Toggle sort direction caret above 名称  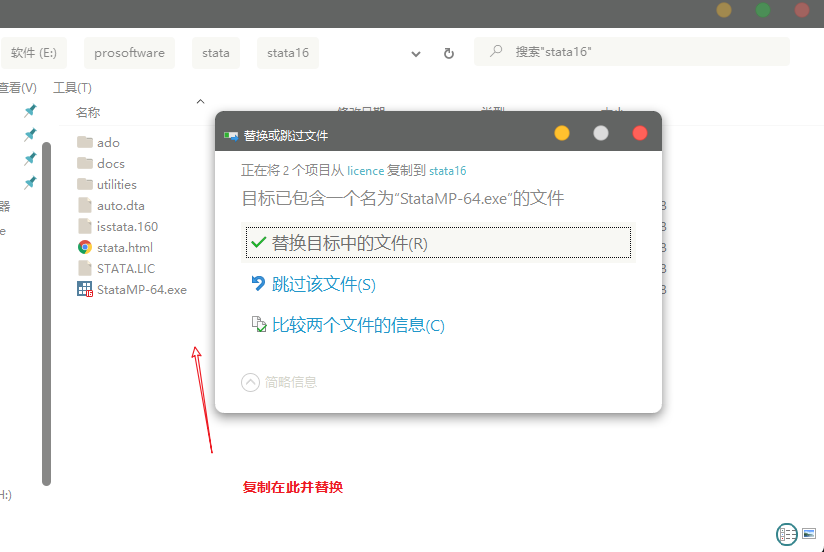(x=200, y=101)
